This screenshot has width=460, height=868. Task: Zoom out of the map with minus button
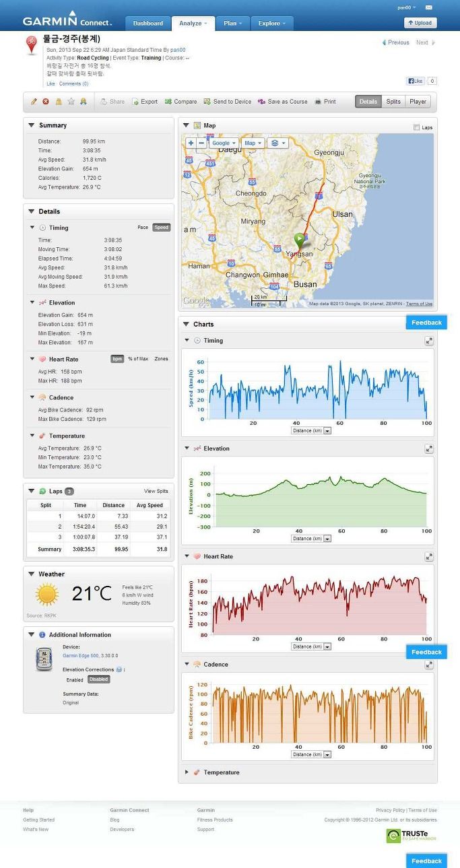pos(201,143)
